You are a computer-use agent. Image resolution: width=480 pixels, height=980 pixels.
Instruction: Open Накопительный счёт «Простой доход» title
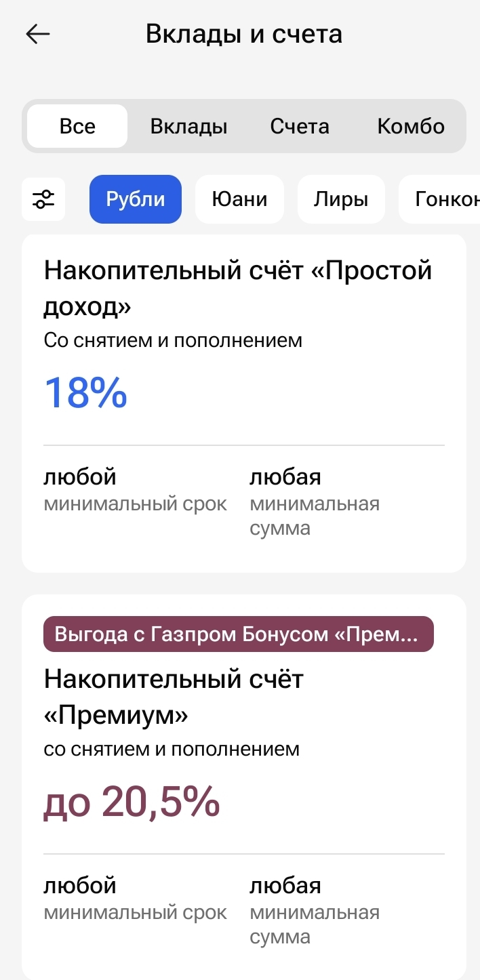[x=237, y=288]
